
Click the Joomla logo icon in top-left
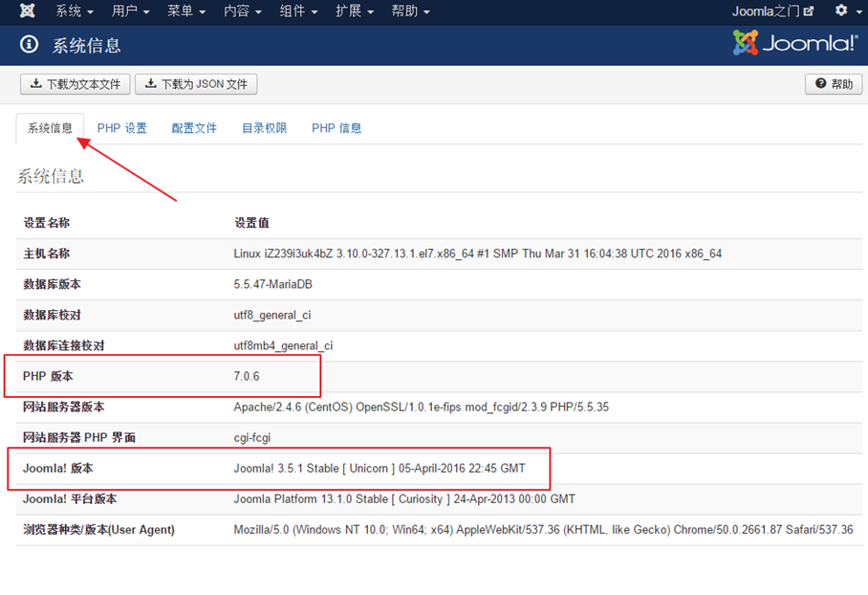tap(28, 11)
